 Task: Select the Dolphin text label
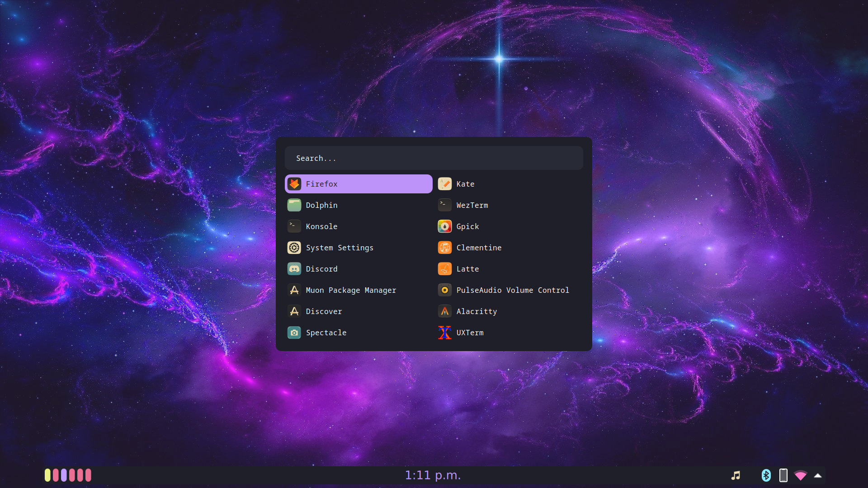point(321,205)
